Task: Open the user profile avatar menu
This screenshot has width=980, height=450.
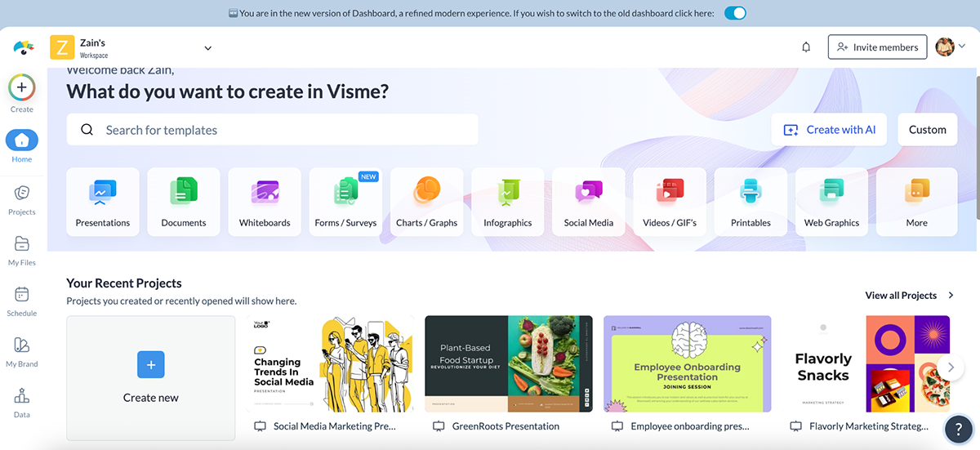Action: 951,47
